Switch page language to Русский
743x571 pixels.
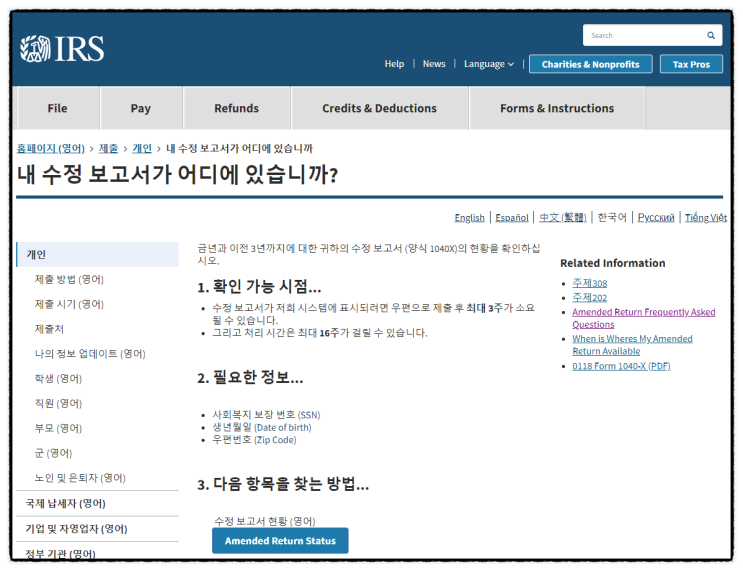(656, 218)
